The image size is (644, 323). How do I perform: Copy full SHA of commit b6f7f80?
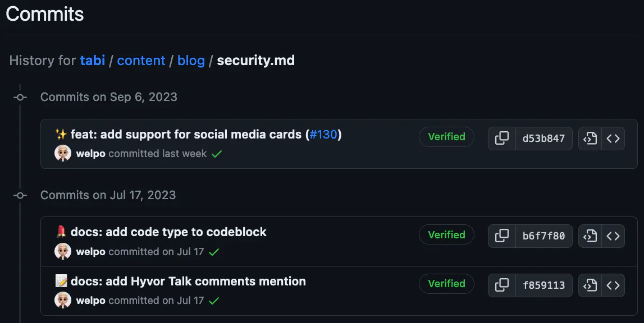coord(501,236)
